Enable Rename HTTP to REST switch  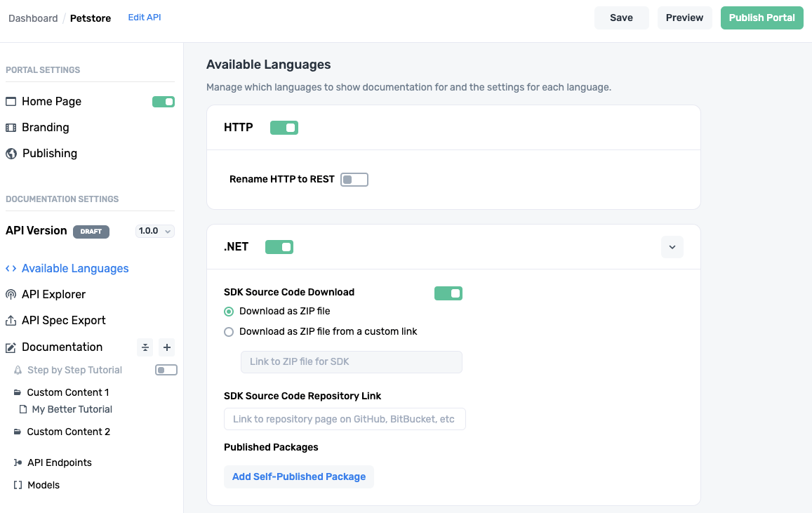(x=354, y=180)
